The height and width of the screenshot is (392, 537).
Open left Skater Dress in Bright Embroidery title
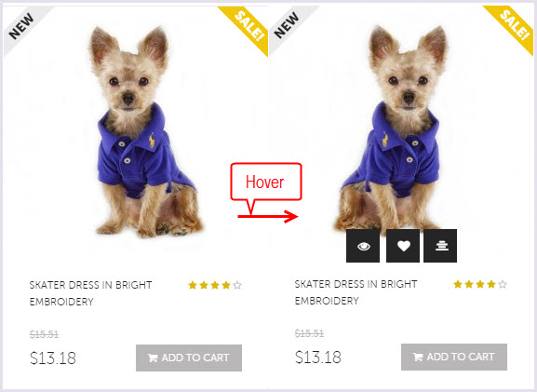pyautogui.click(x=91, y=293)
